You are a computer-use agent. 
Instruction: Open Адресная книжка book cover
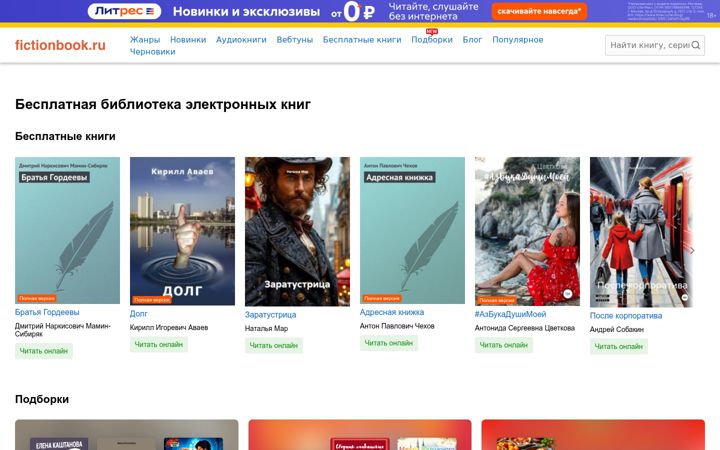412,231
